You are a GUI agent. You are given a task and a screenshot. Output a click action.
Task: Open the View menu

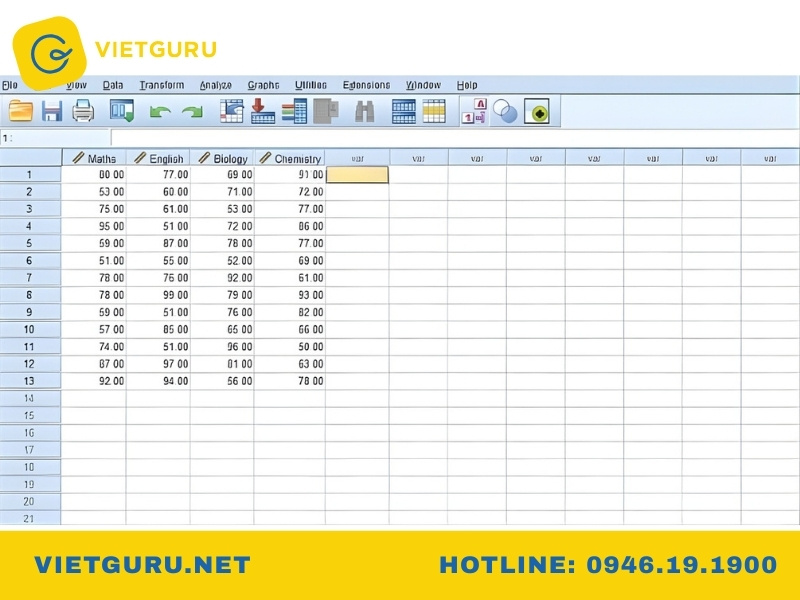[x=76, y=85]
